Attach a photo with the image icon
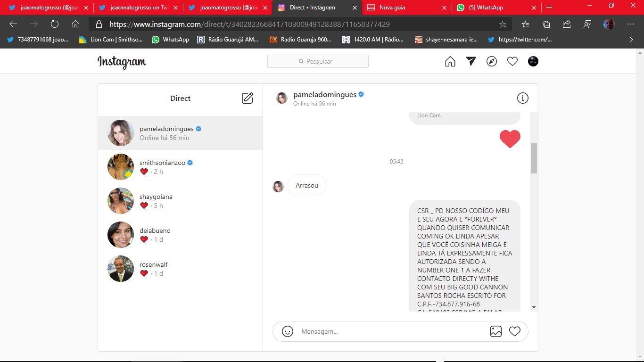644x362 pixels. click(x=496, y=331)
